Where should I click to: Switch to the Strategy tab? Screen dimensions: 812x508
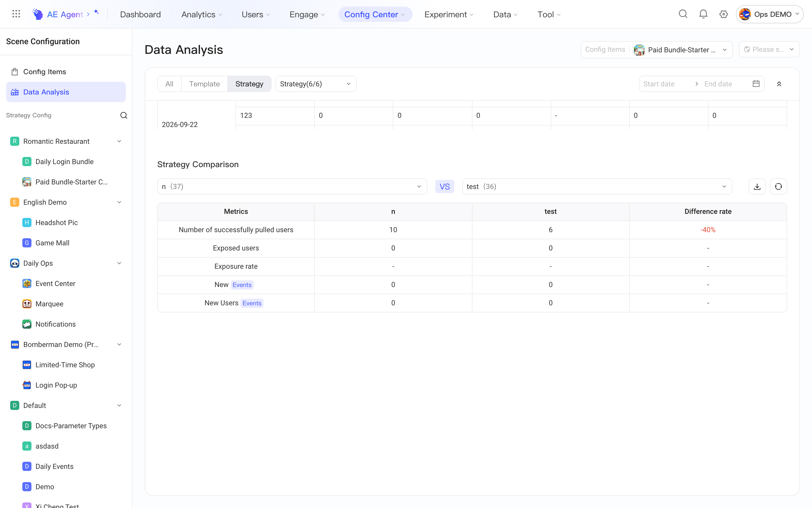249,84
